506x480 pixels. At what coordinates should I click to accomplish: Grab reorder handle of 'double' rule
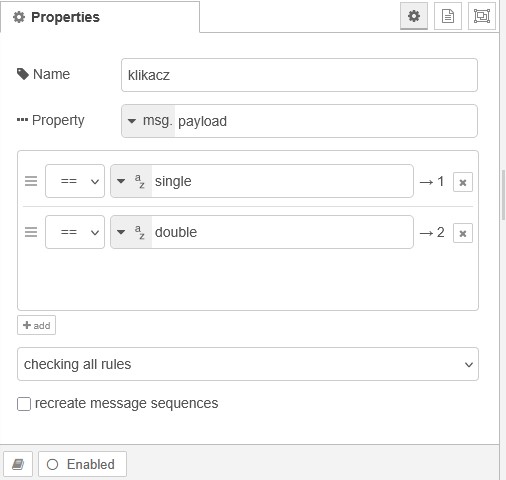(x=31, y=232)
